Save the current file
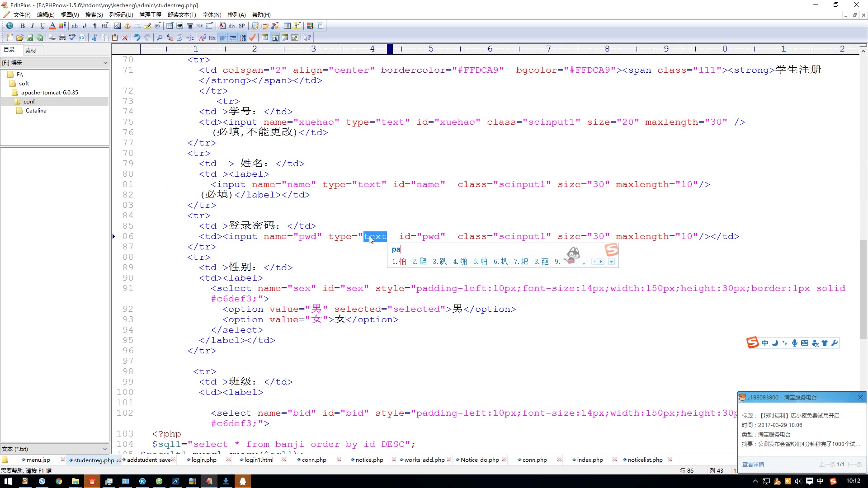This screenshot has height=488, width=868. click(x=30, y=38)
